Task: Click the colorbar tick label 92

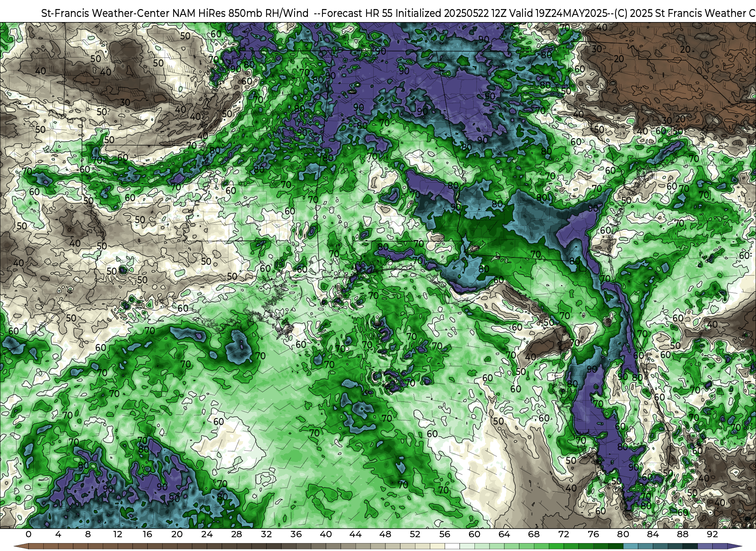Action: [712, 534]
